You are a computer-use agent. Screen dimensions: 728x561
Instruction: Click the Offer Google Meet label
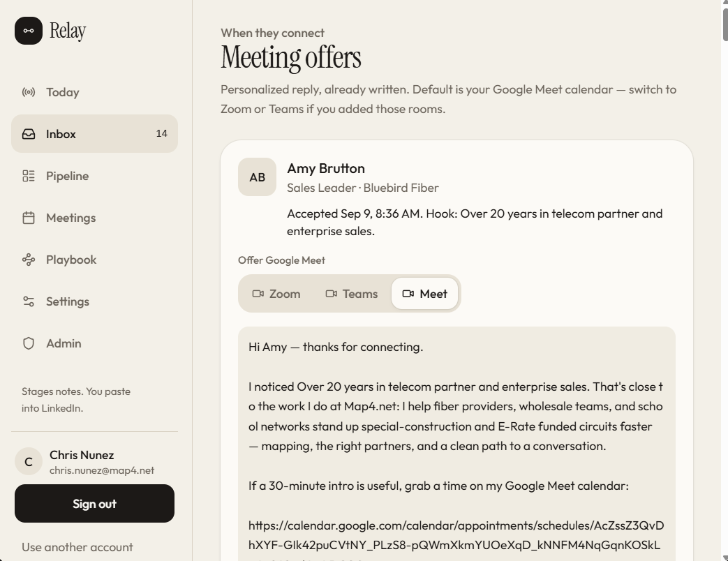pyautogui.click(x=281, y=260)
